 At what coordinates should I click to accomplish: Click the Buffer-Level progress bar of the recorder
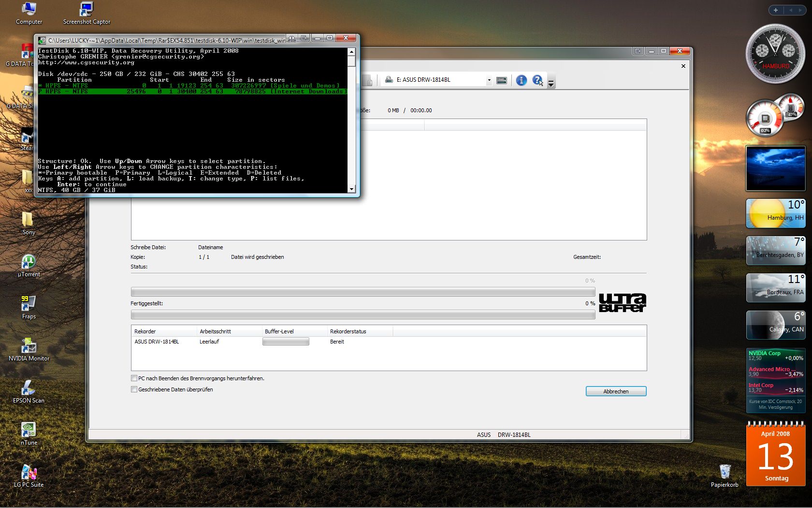pos(286,342)
